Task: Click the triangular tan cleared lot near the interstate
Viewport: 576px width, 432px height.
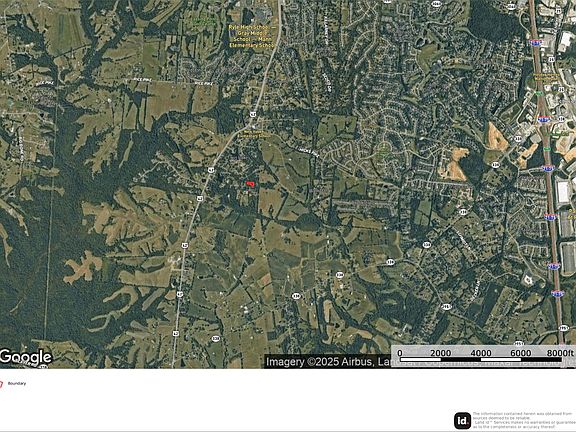Action: (497, 137)
